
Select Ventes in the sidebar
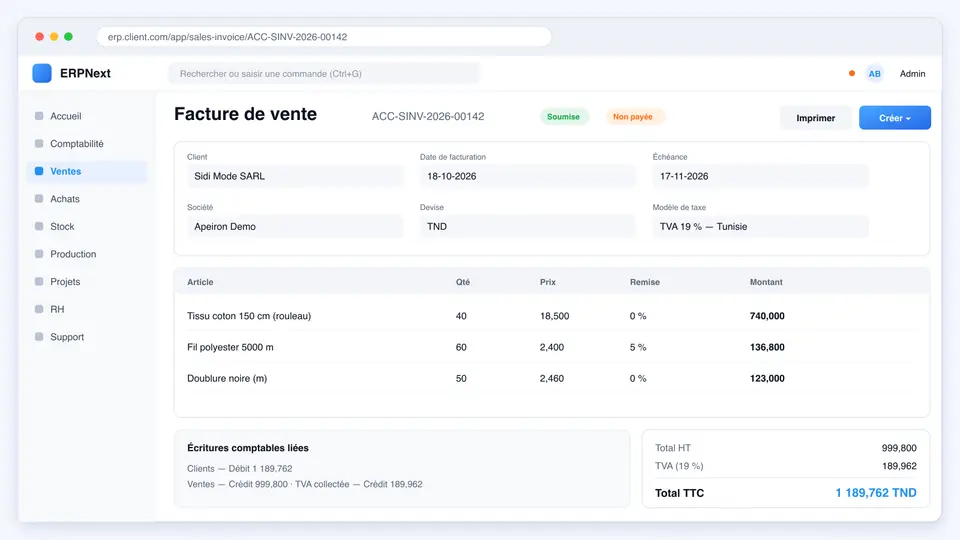coord(88,171)
